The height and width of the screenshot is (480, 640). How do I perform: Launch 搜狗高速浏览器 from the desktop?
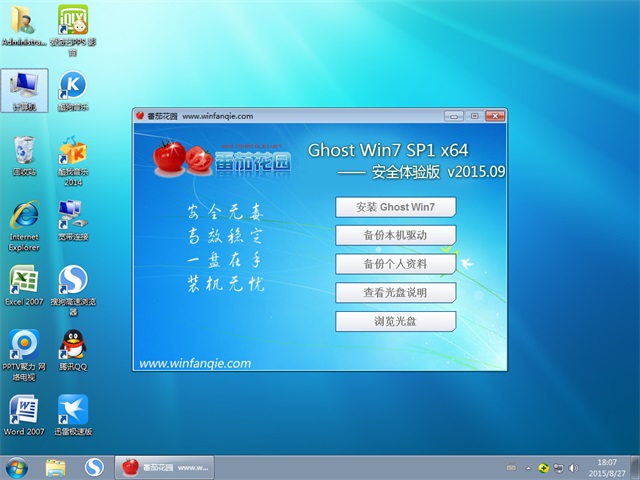(x=72, y=281)
